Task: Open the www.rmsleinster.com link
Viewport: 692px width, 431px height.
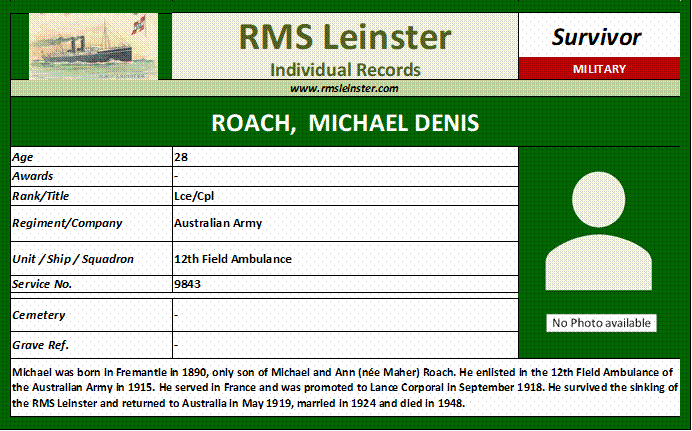Action: click(344, 88)
